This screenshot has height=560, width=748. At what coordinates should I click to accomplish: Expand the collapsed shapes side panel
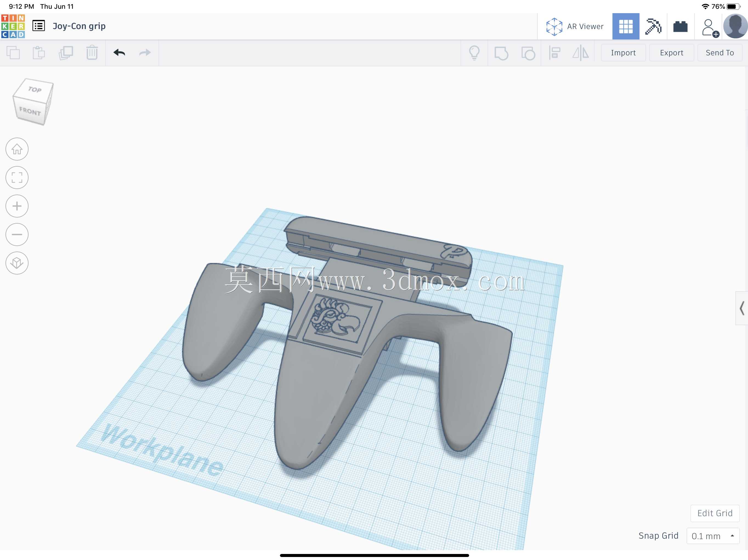[x=742, y=308]
